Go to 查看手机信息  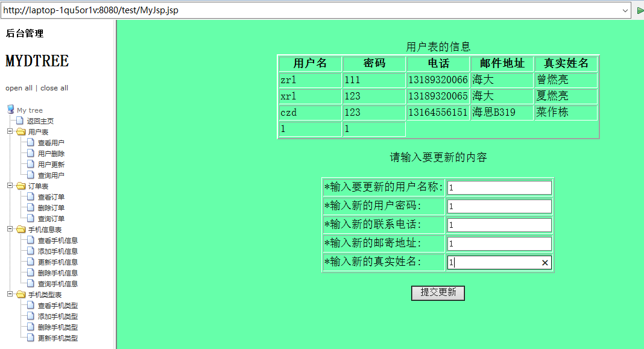tap(57, 241)
